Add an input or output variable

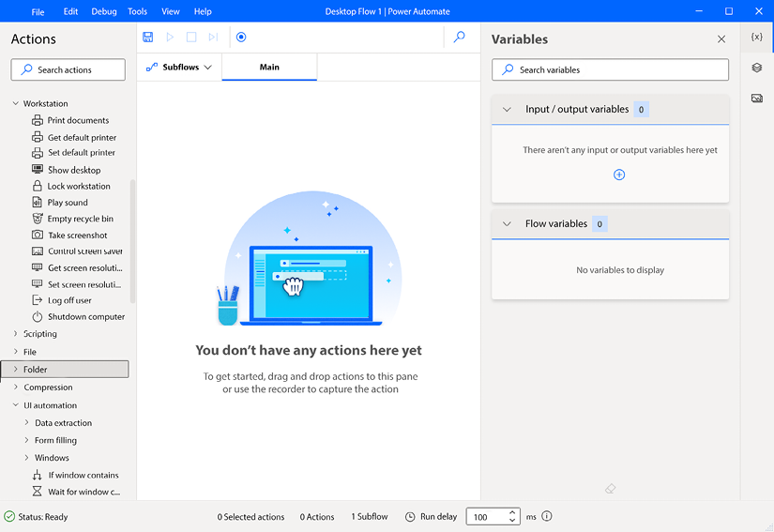pos(619,175)
